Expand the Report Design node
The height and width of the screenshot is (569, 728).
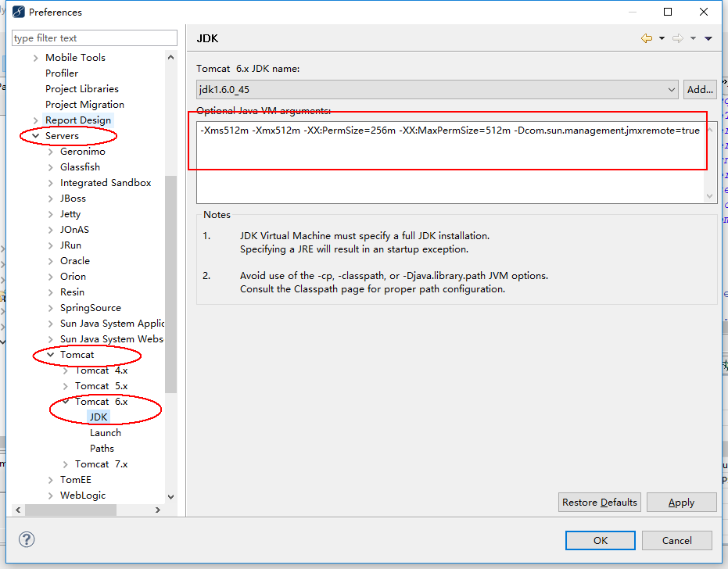click(36, 120)
